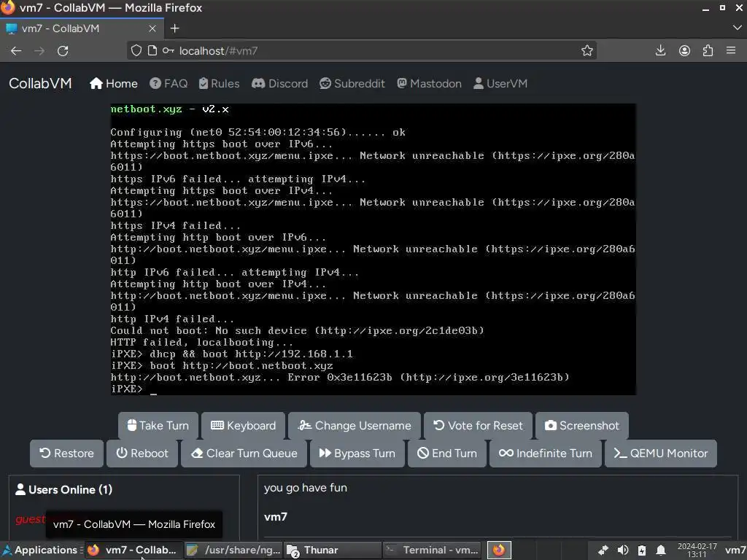Screen dimensions: 747x560
Task: Click inside the iPXE VM display
Action: (373, 249)
